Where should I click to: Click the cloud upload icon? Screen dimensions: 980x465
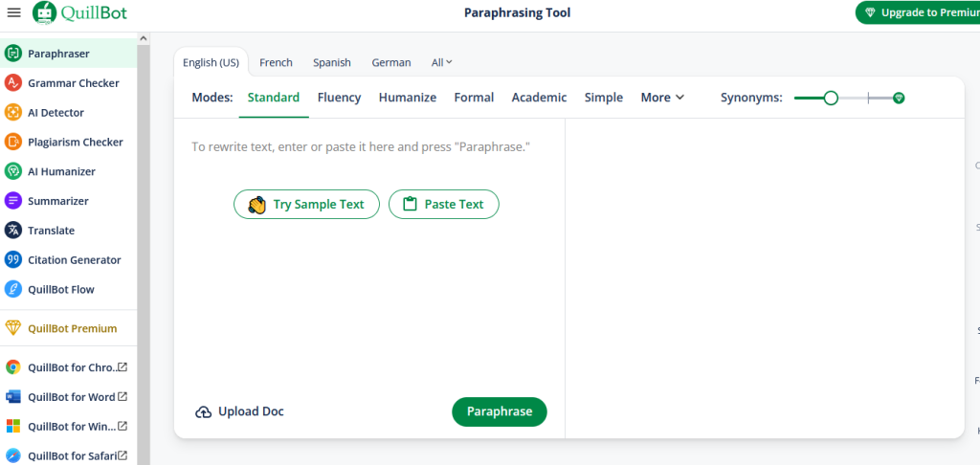[203, 411]
